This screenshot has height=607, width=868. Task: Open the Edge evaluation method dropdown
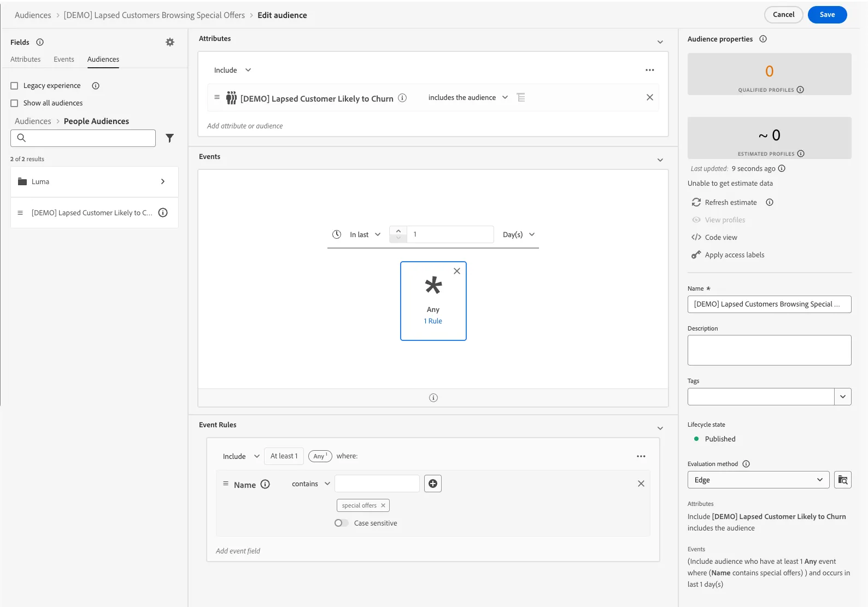coord(759,480)
